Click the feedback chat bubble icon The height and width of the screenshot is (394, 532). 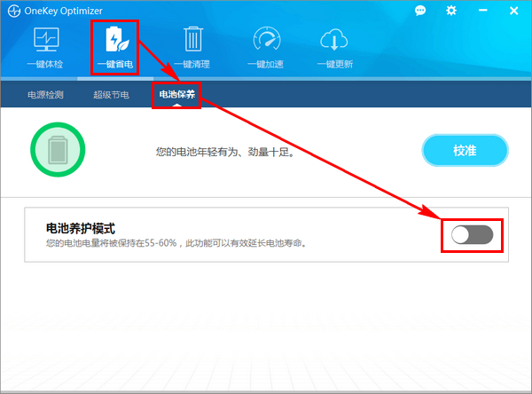click(x=420, y=11)
